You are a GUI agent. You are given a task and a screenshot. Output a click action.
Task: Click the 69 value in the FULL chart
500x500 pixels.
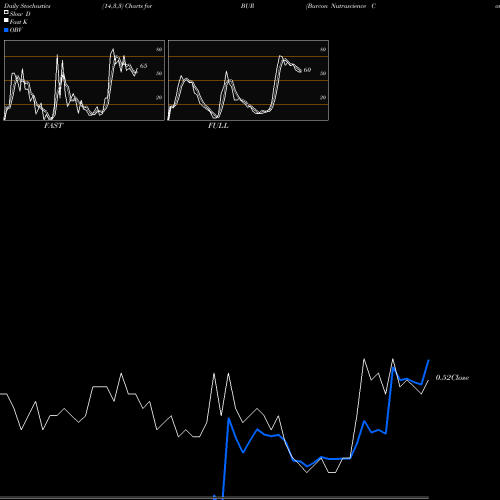click(307, 70)
